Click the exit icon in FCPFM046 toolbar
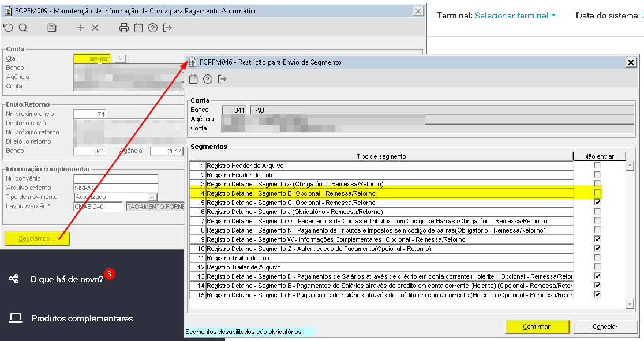This screenshot has height=341, width=644. (x=222, y=79)
